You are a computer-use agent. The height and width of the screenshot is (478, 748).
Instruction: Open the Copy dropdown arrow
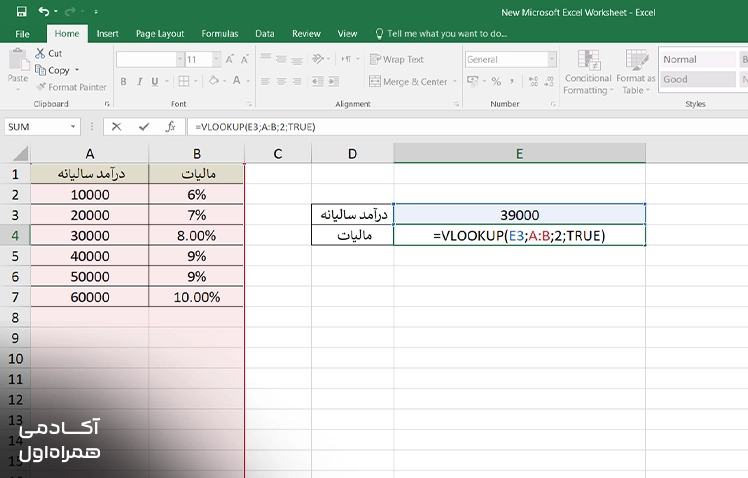click(77, 70)
